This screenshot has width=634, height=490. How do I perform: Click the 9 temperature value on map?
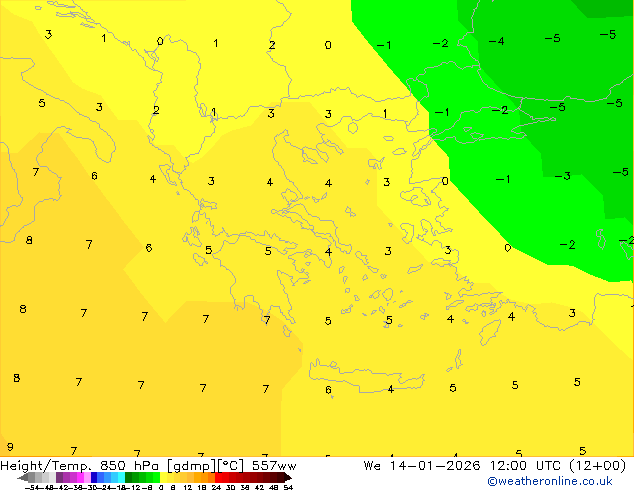10,447
